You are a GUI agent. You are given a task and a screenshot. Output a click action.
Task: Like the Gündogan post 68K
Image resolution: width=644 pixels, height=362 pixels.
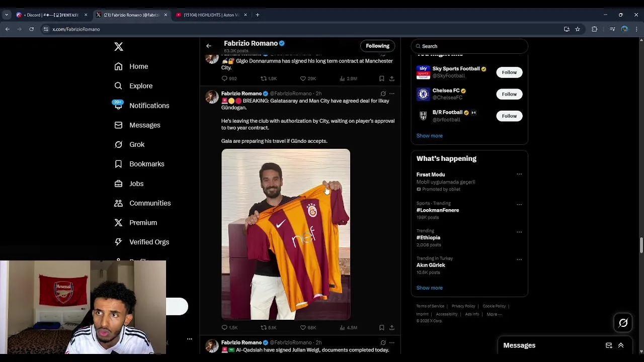point(308,328)
